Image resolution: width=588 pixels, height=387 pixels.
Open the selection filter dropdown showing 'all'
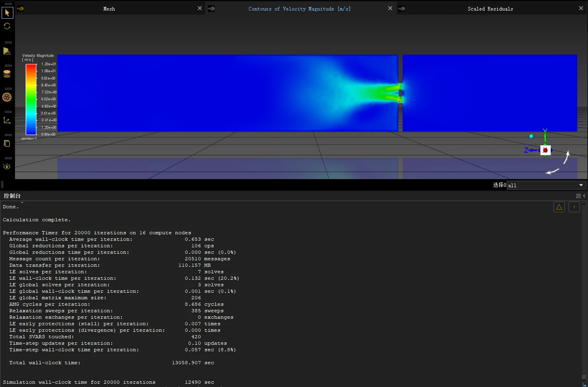click(x=546, y=185)
